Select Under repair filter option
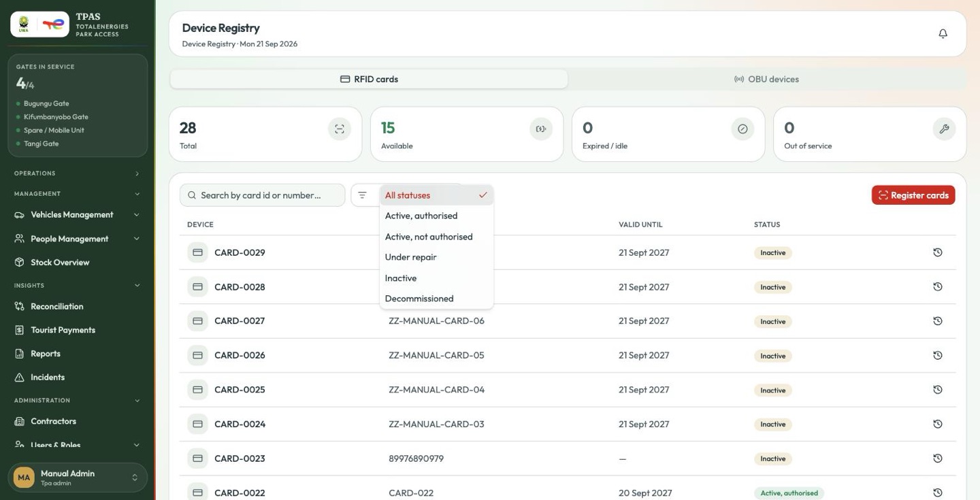 click(436, 257)
